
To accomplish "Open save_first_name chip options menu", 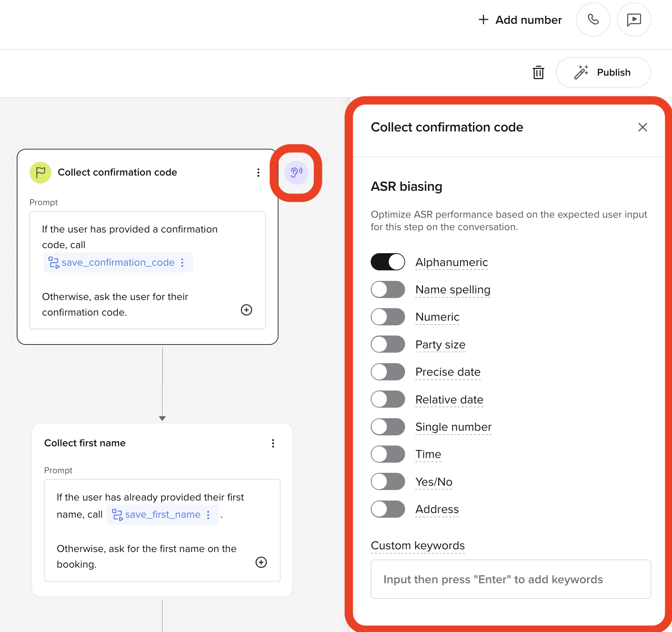I will coord(208,515).
